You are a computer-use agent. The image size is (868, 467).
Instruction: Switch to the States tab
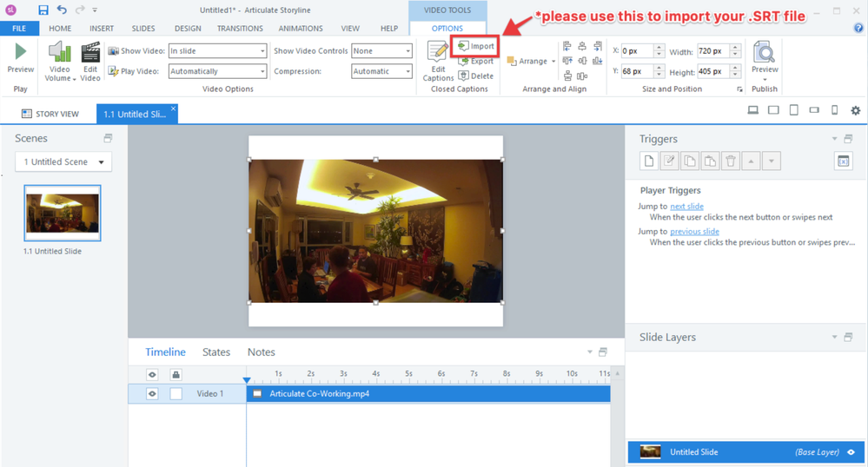tap(215, 352)
